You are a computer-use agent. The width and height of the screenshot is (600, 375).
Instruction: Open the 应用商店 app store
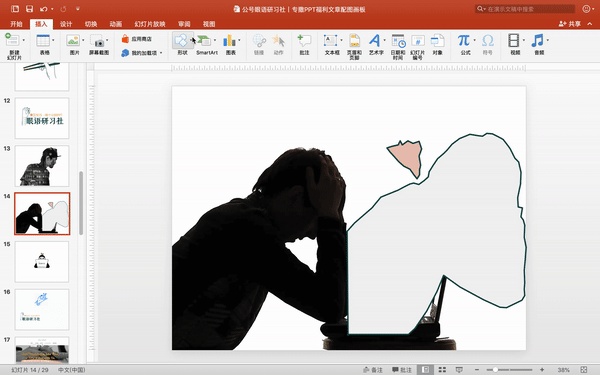tap(137, 39)
